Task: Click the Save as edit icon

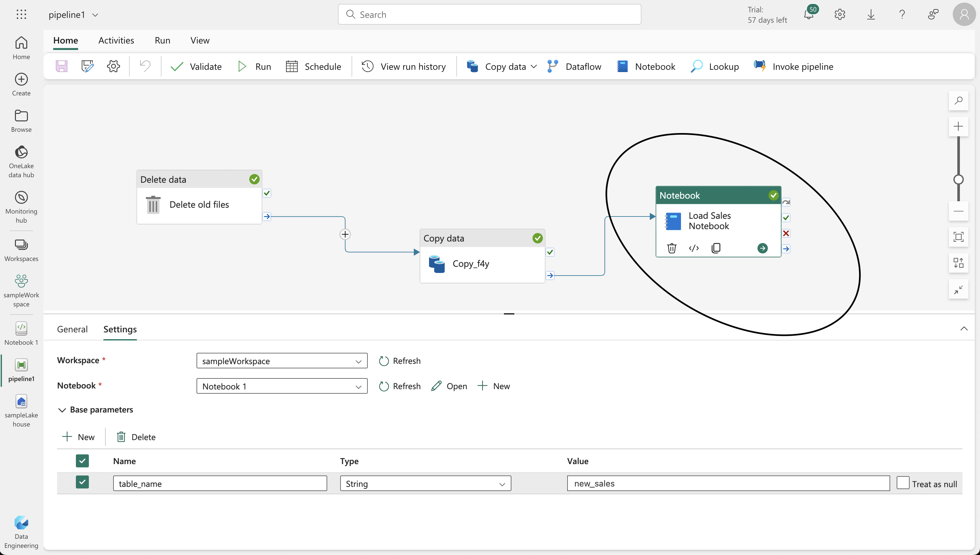Action: [88, 66]
